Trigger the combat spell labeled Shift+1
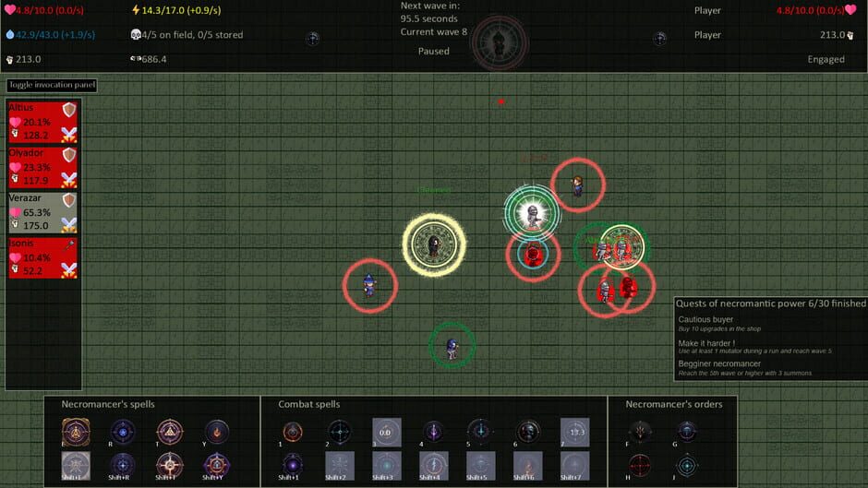 (293, 464)
